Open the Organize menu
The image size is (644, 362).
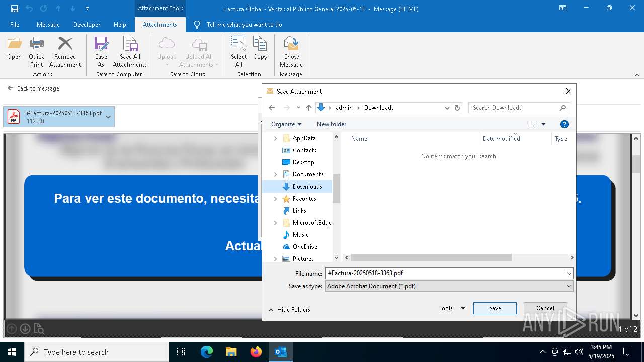(286, 124)
